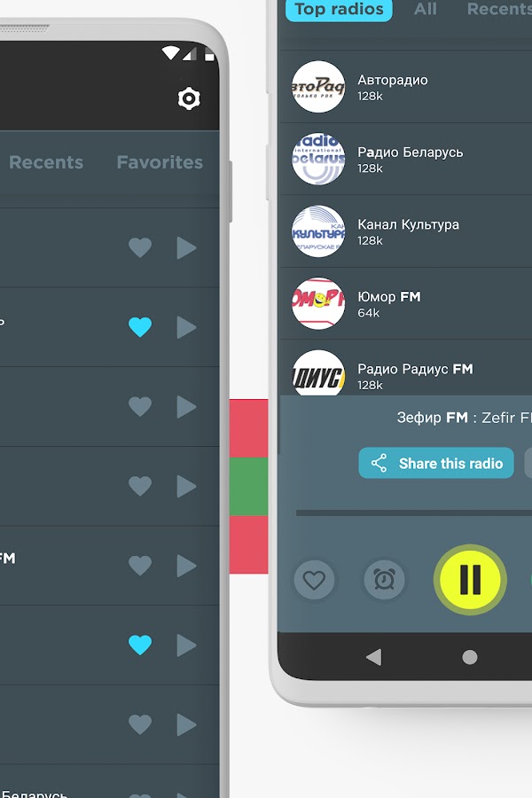The height and width of the screenshot is (798, 532).
Task: Switch to the Favorites tab
Action: click(x=160, y=162)
